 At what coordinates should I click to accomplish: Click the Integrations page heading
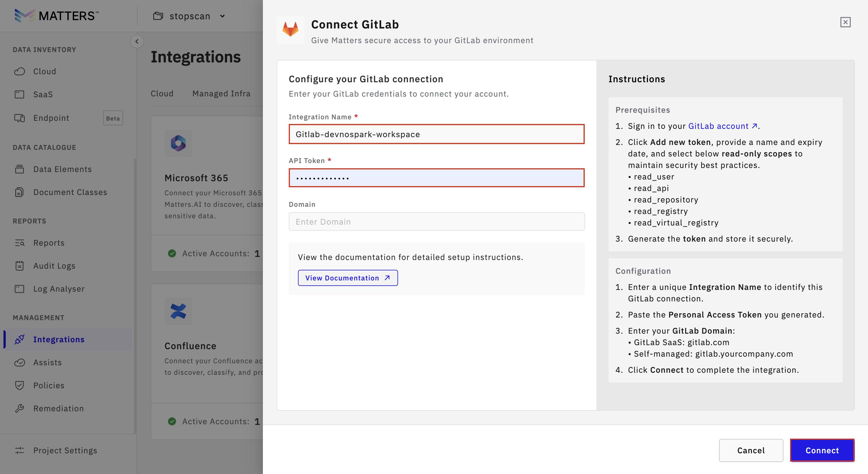coord(196,57)
